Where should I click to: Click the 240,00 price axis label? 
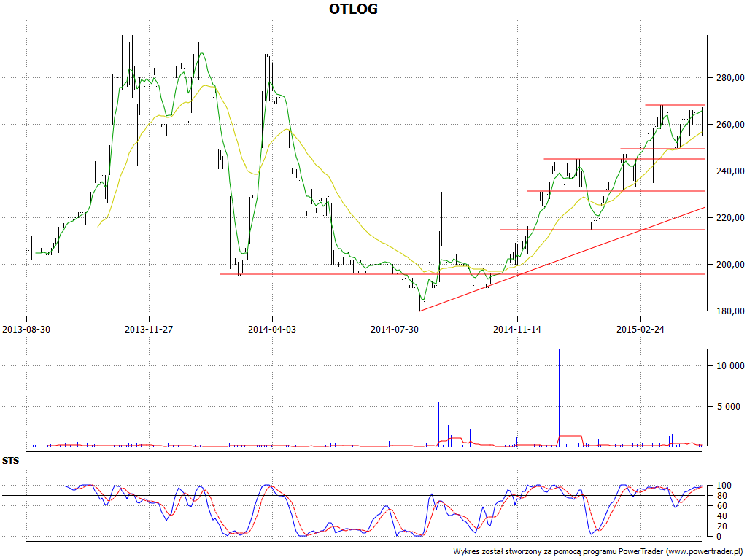click(x=729, y=171)
